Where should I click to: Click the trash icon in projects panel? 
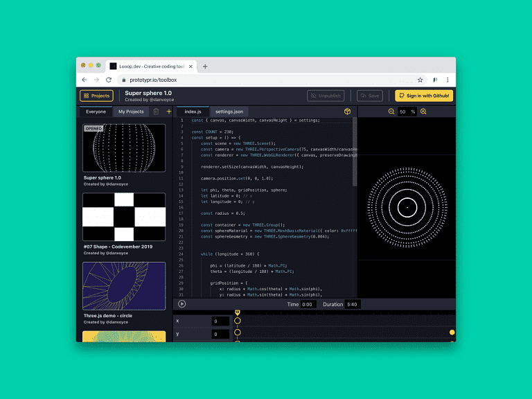[x=157, y=112]
